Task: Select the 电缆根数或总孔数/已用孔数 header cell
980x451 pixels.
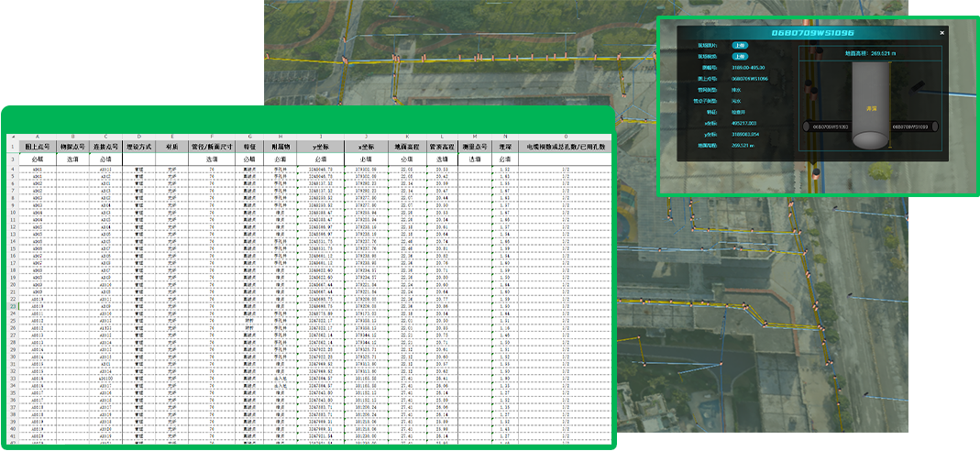Action: click(x=566, y=146)
